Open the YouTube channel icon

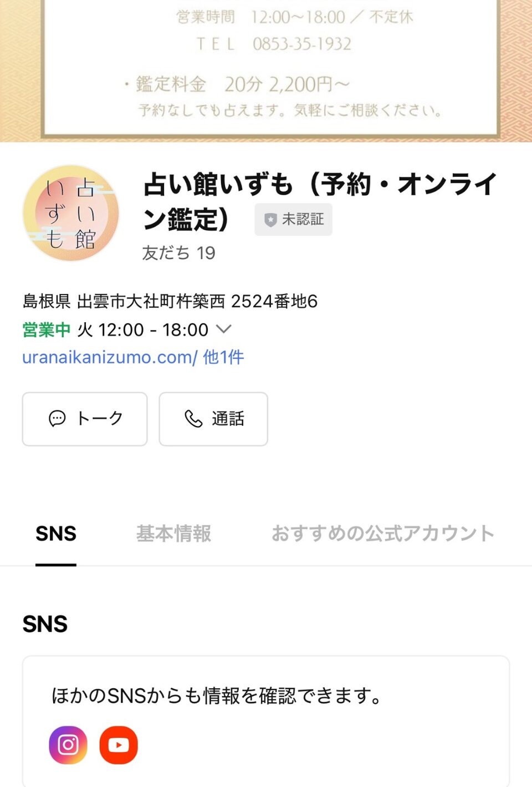point(119,745)
